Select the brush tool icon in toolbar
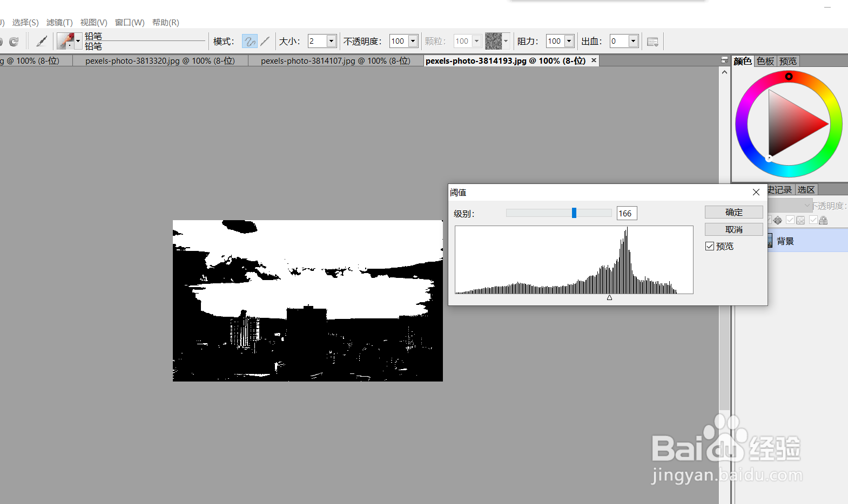 42,41
